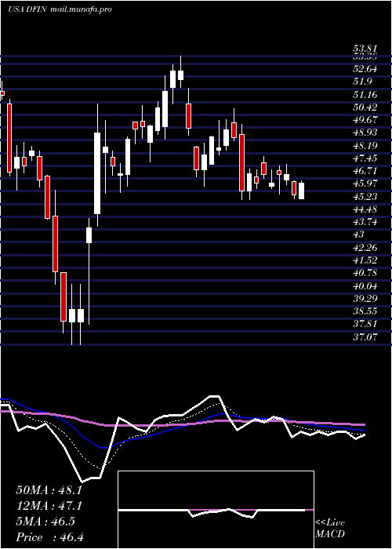392x549 pixels.
Task: Select the 41.52 price level label
Action: coord(365,260)
